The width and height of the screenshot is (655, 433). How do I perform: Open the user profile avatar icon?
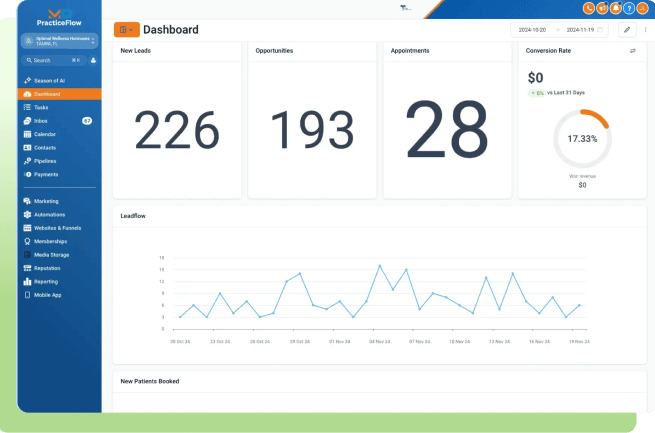[642, 8]
